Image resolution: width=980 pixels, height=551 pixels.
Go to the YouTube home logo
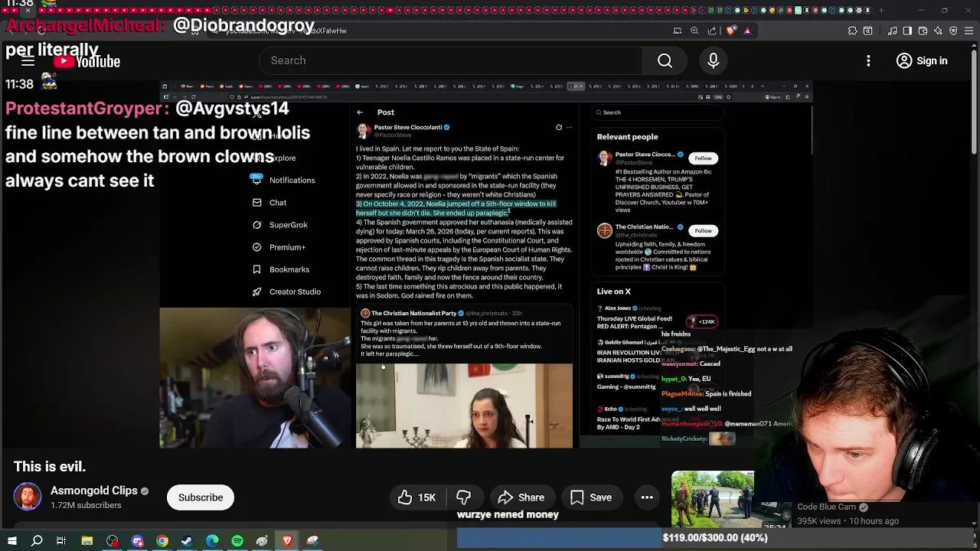[x=87, y=61]
